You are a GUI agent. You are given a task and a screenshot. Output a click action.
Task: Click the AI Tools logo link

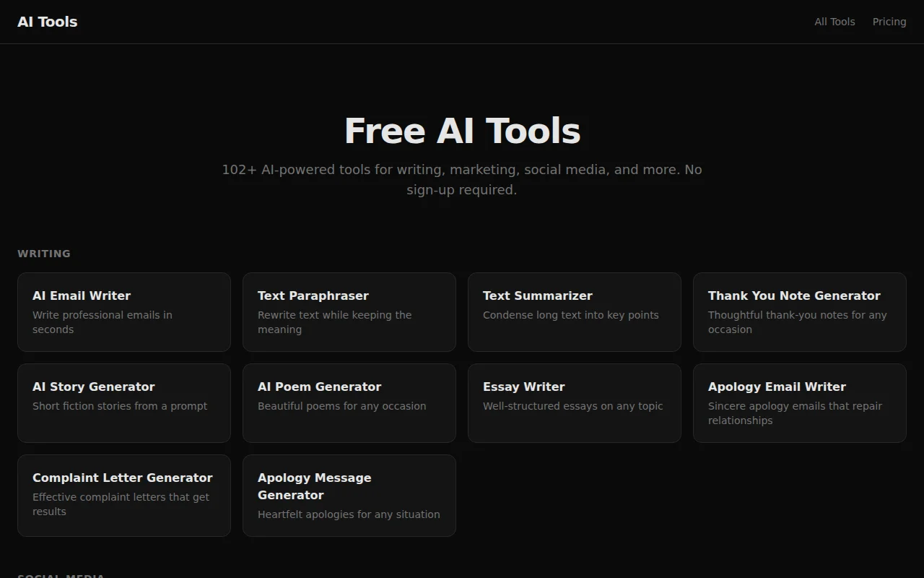point(48,22)
